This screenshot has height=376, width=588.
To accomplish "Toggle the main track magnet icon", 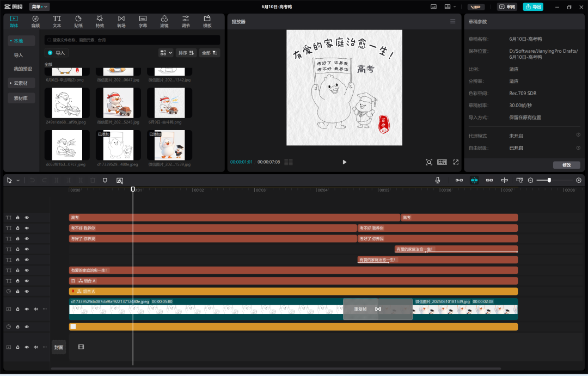I will (459, 180).
